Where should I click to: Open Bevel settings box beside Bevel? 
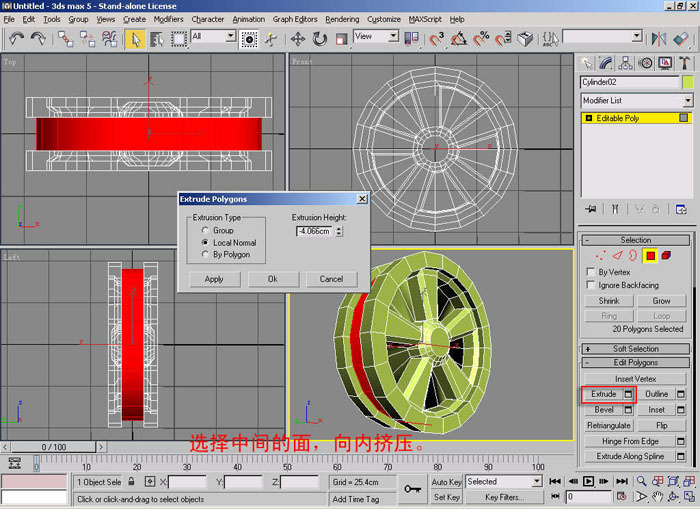coord(629,410)
